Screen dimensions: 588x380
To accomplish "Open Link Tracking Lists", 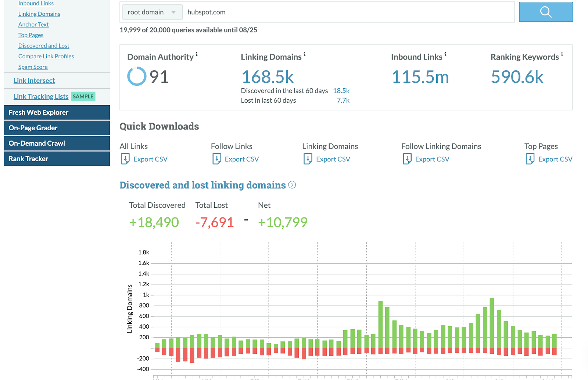I will tap(41, 96).
